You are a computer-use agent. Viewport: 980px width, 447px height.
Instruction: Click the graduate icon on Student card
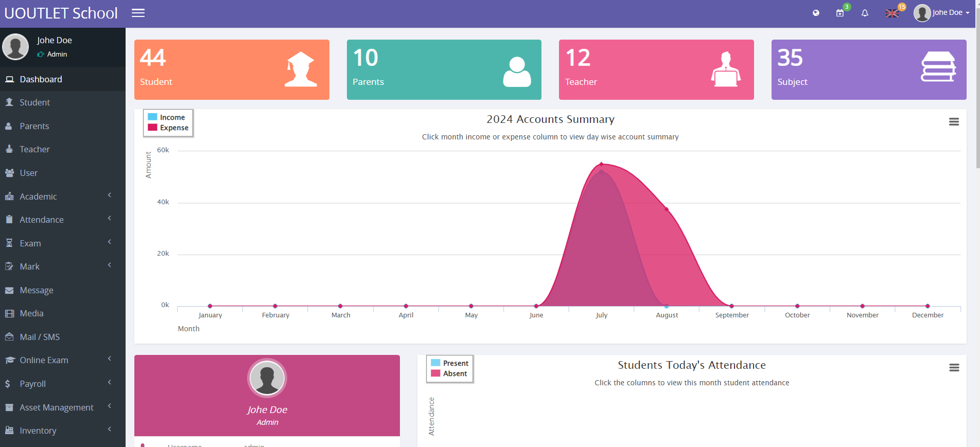tap(301, 69)
